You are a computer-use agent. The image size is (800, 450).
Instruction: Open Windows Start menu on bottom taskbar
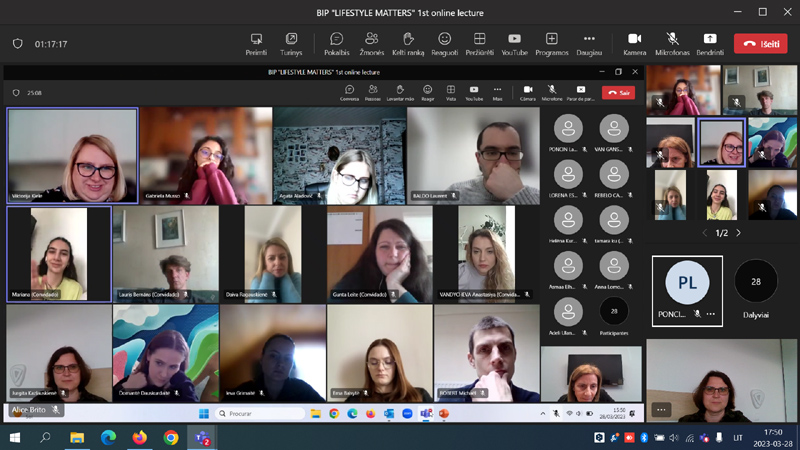click(14, 438)
